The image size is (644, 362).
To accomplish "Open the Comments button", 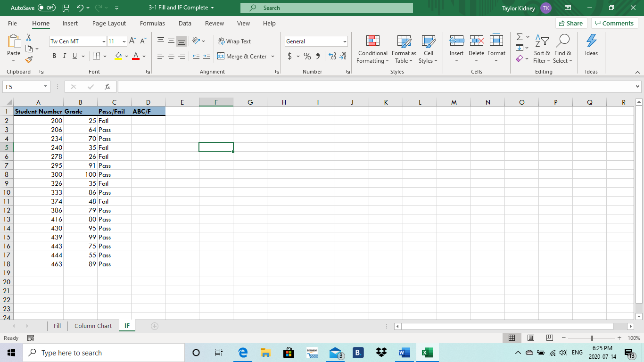I will click(x=614, y=23).
